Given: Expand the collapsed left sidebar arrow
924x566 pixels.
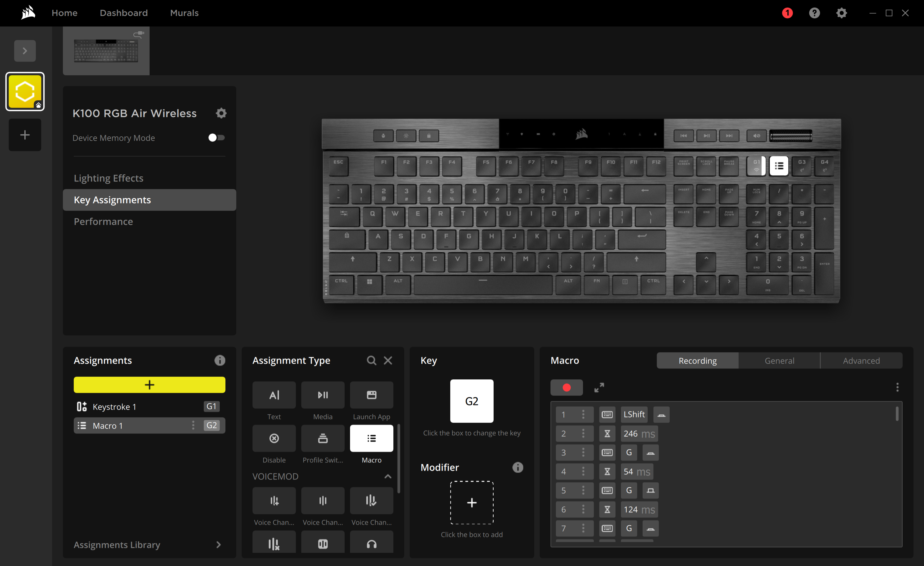Looking at the screenshot, I should 25,51.
